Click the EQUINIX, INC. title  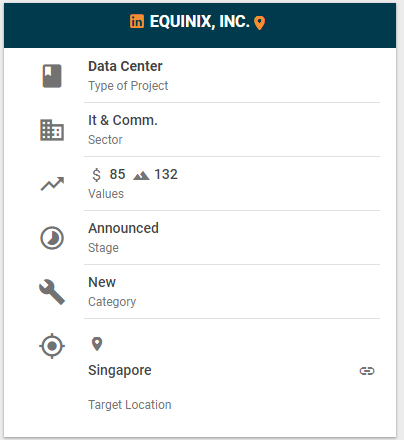[x=200, y=22]
